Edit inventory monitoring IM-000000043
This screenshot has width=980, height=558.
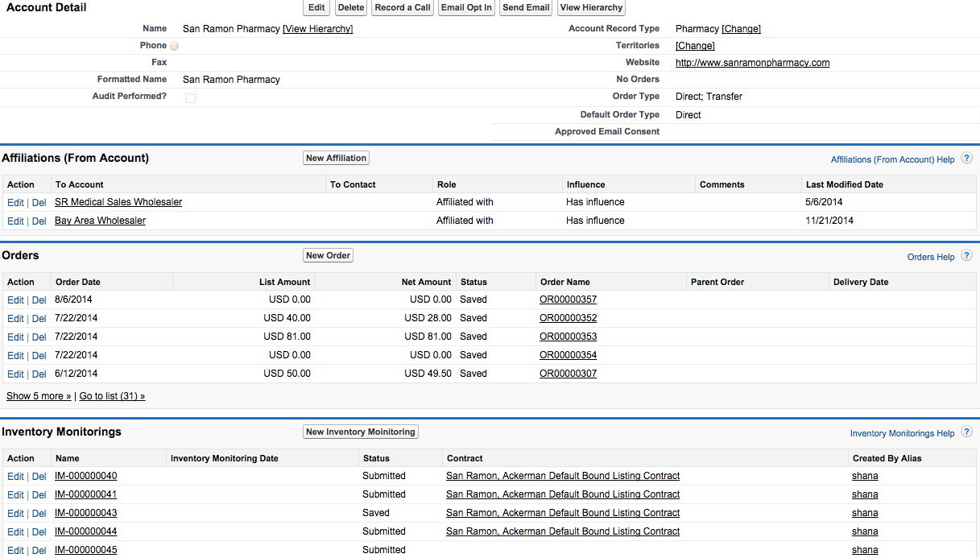point(15,514)
